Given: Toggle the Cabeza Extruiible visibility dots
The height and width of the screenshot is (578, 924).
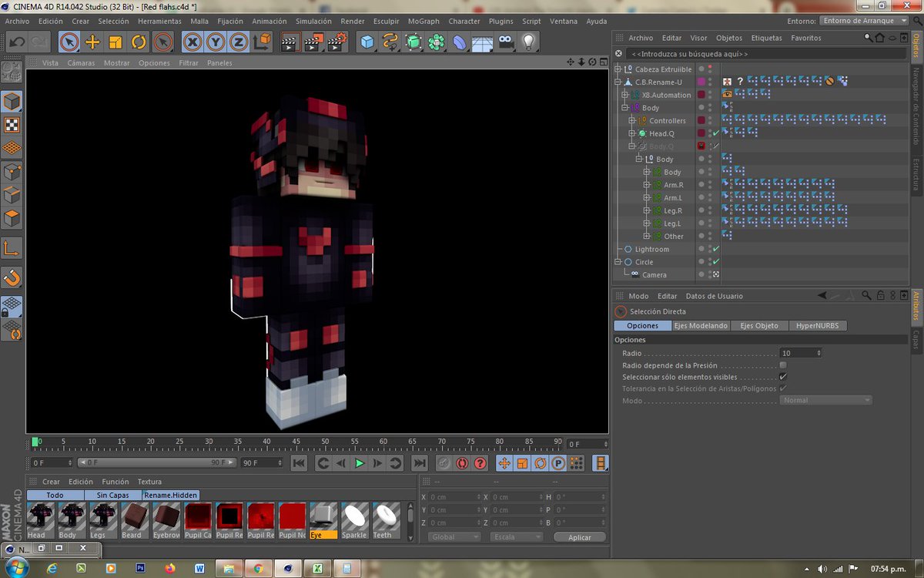Looking at the screenshot, I should (709, 69).
